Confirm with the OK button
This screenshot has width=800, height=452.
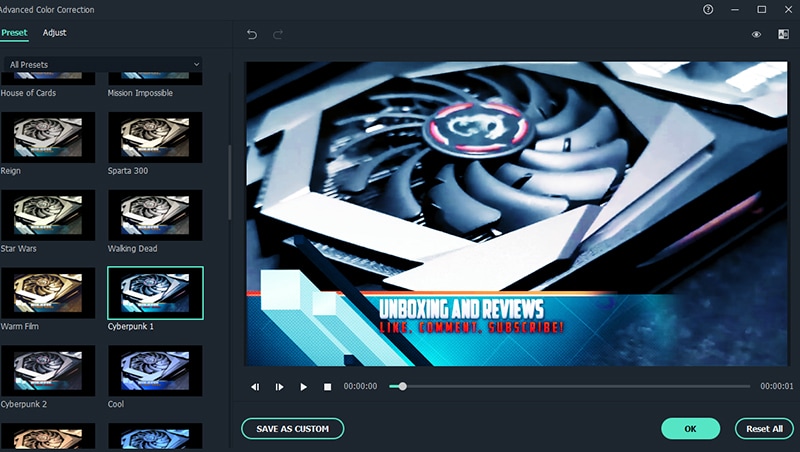click(x=690, y=429)
